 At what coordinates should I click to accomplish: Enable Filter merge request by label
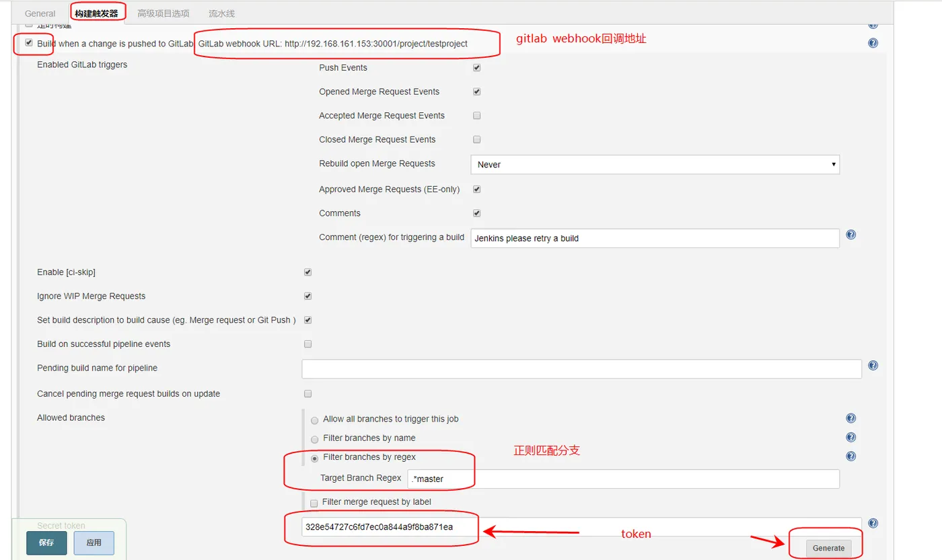314,503
